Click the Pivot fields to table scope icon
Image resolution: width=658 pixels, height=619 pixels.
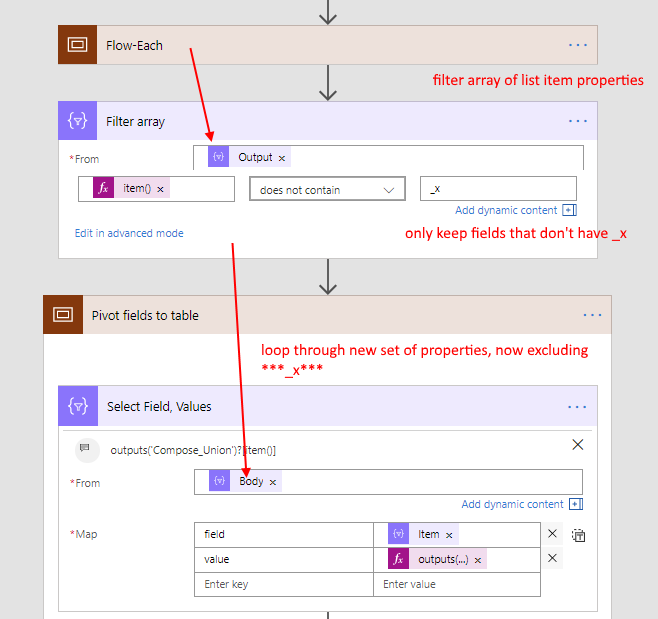click(63, 315)
